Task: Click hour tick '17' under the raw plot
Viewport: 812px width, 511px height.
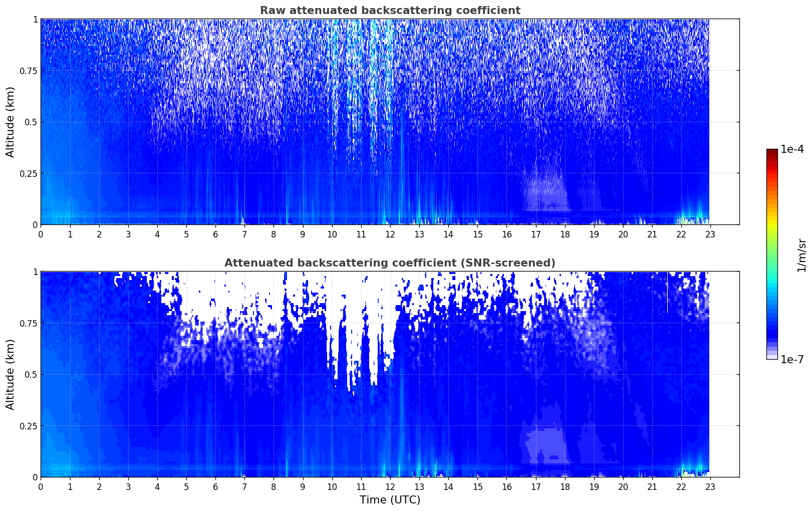Action: pyautogui.click(x=535, y=234)
